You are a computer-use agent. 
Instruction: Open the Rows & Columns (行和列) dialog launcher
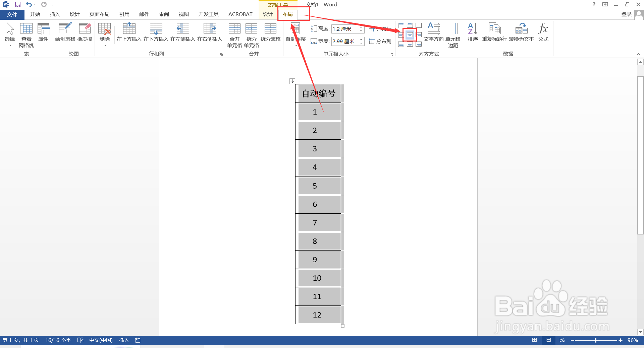[221, 54]
